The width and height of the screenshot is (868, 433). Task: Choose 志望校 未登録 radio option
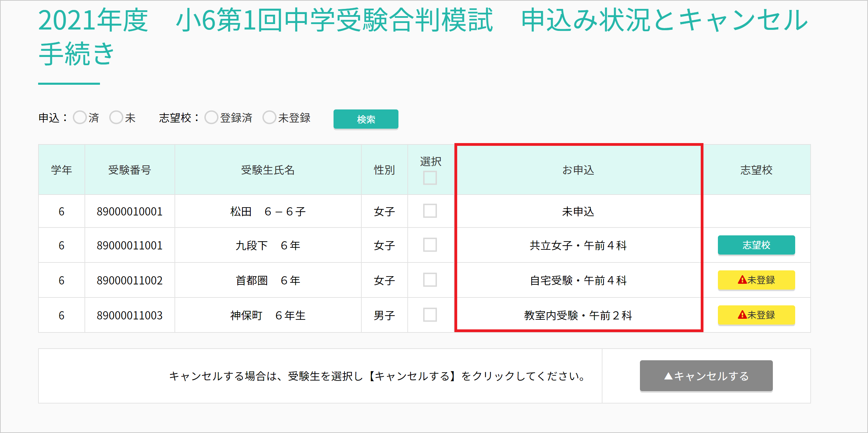pyautogui.click(x=269, y=117)
